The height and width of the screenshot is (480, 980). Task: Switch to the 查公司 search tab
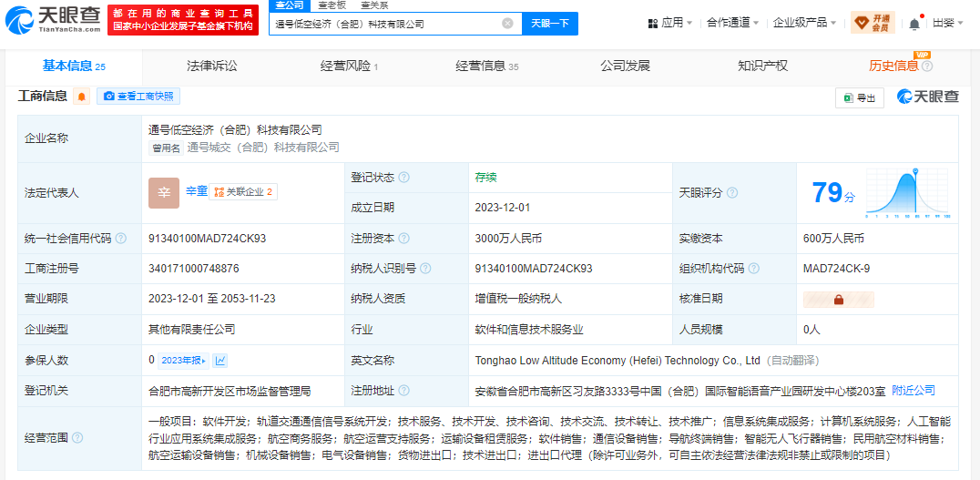(290, 5)
